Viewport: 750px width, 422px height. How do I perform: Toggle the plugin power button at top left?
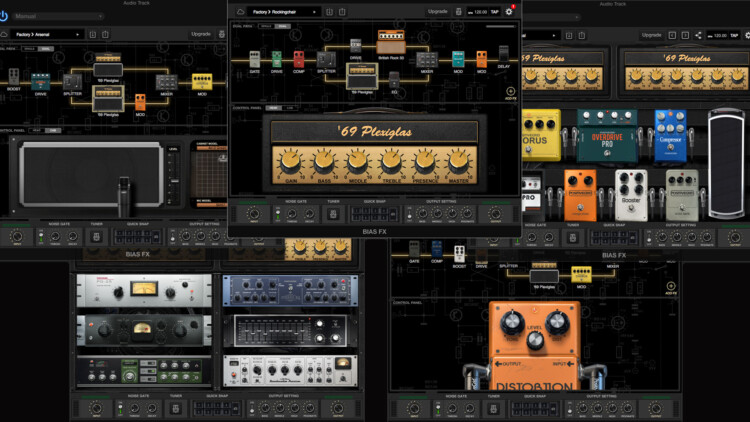(x=3, y=16)
